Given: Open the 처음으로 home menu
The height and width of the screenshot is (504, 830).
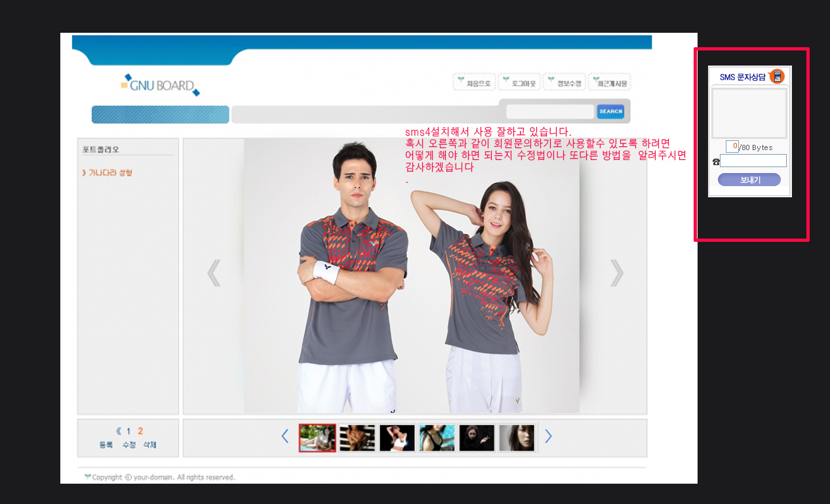Looking at the screenshot, I should [x=474, y=83].
